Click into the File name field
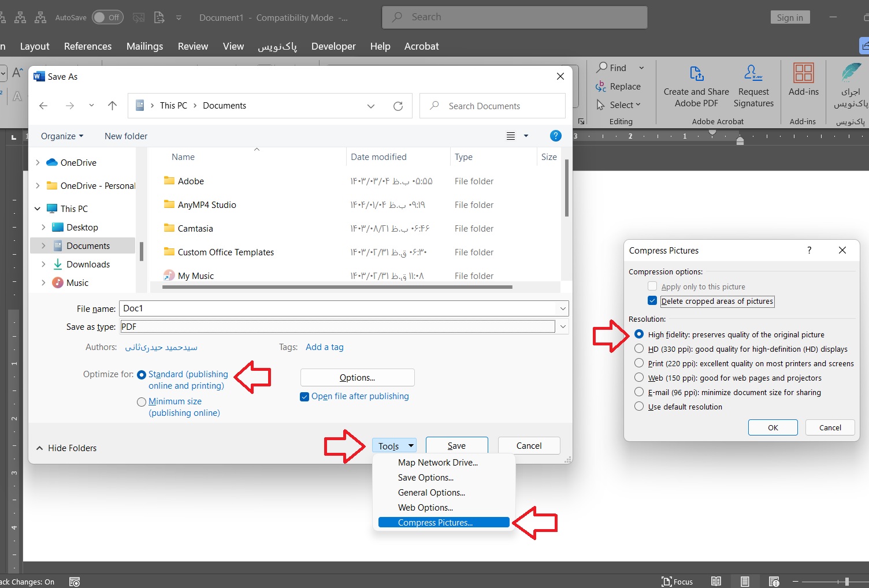Image resolution: width=869 pixels, height=588 pixels. (338, 308)
